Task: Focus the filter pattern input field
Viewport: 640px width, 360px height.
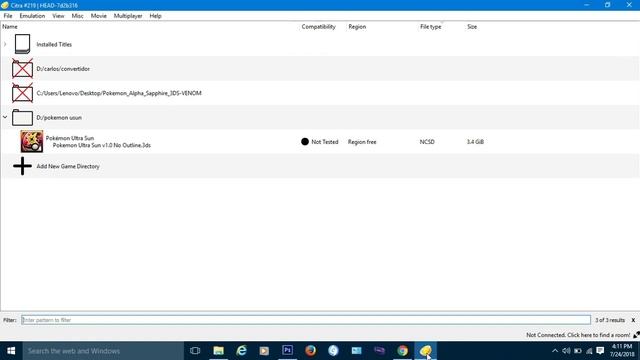Action: (x=306, y=320)
